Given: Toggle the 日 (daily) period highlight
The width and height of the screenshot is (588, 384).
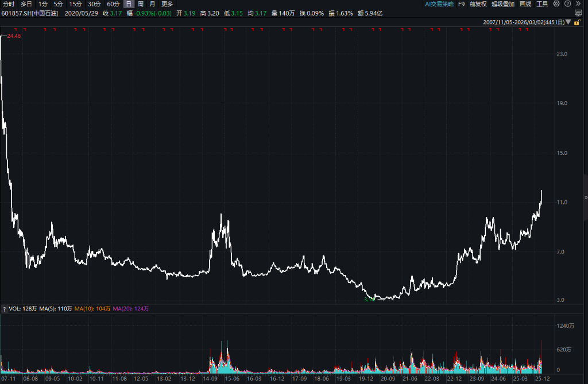Looking at the screenshot, I should [x=129, y=3].
